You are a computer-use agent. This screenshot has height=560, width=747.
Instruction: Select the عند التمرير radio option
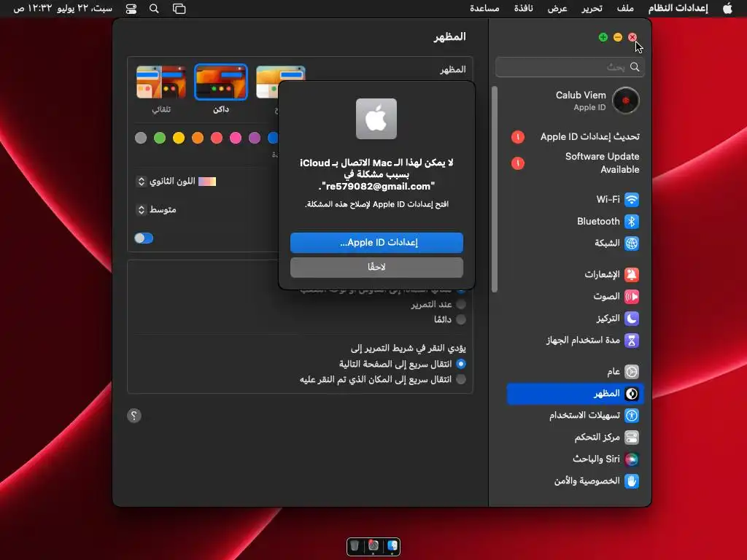[461, 304]
